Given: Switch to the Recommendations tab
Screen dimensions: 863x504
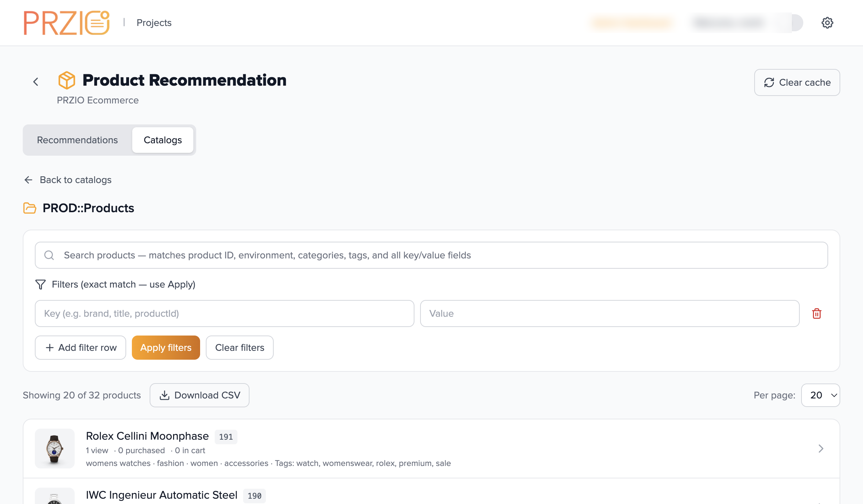Looking at the screenshot, I should 77,140.
